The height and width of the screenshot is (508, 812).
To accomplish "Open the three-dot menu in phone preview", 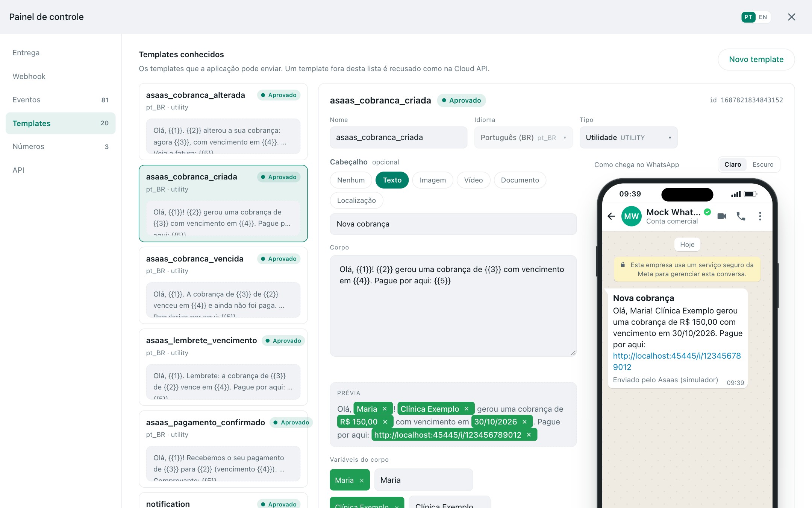I will (760, 216).
